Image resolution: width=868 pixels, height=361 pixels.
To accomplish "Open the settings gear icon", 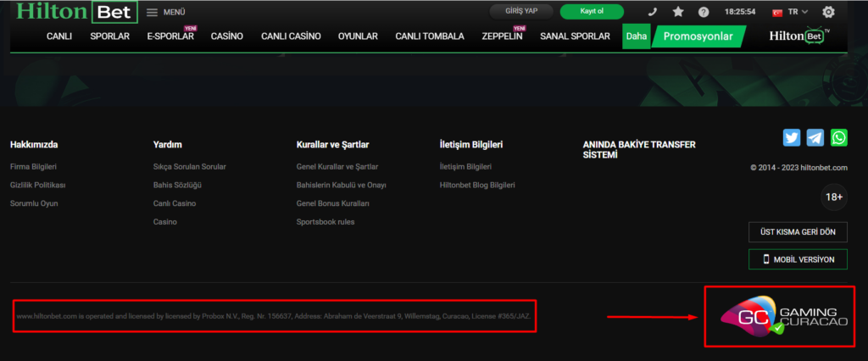I will (828, 12).
